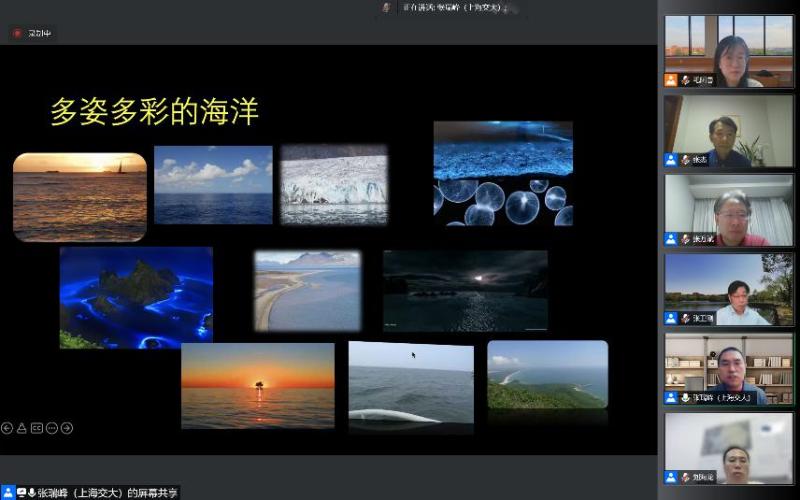Image resolution: width=800 pixels, height=500 pixels.
Task: Click the pen pointer tool icon
Action: (22, 428)
